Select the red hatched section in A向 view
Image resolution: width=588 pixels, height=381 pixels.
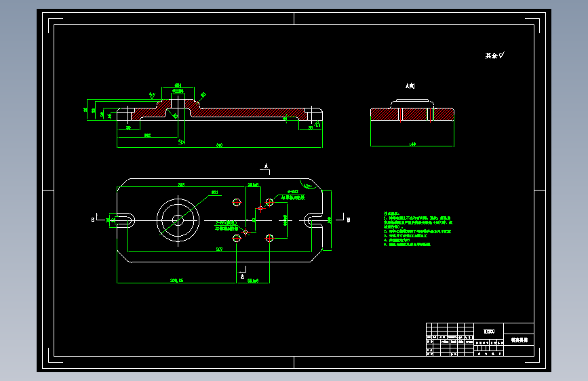412,115
